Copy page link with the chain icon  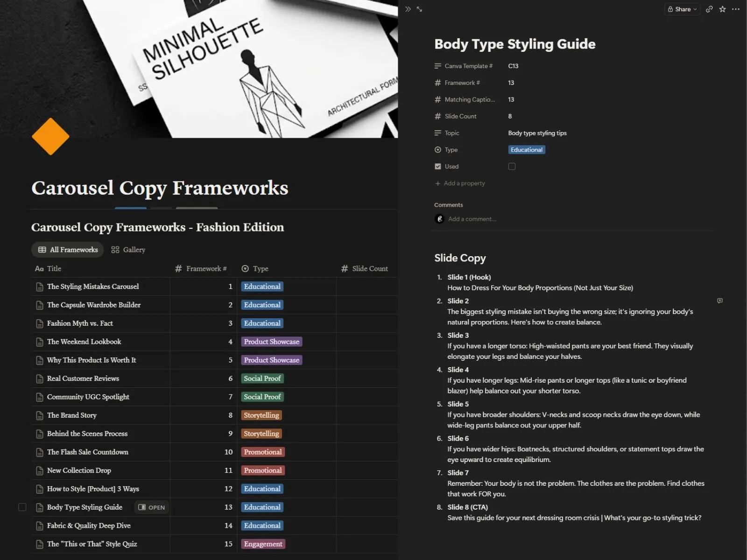[709, 9]
